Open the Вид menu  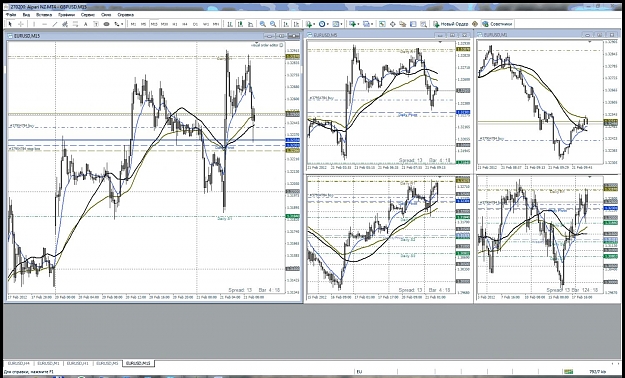pyautogui.click(x=26, y=14)
